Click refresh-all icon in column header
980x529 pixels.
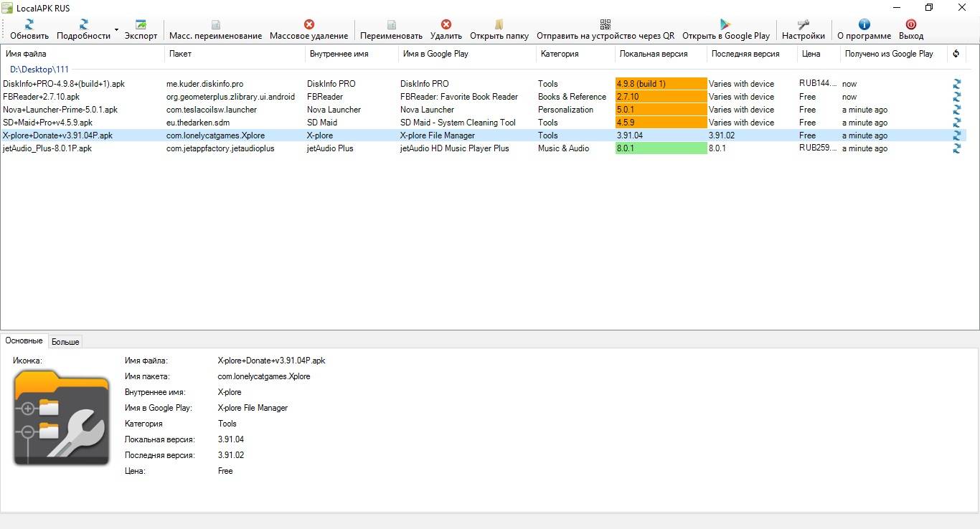[x=956, y=54]
